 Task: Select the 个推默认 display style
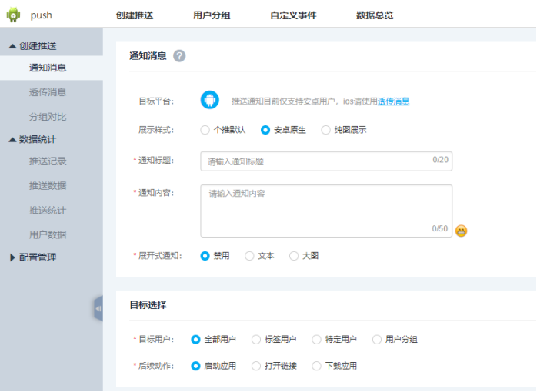point(205,130)
